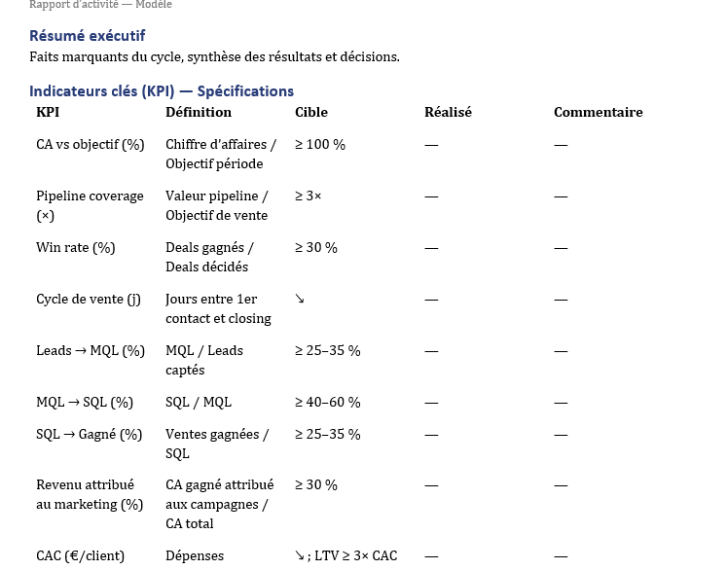Click the "≥ 100 %" target cell

pos(320,144)
